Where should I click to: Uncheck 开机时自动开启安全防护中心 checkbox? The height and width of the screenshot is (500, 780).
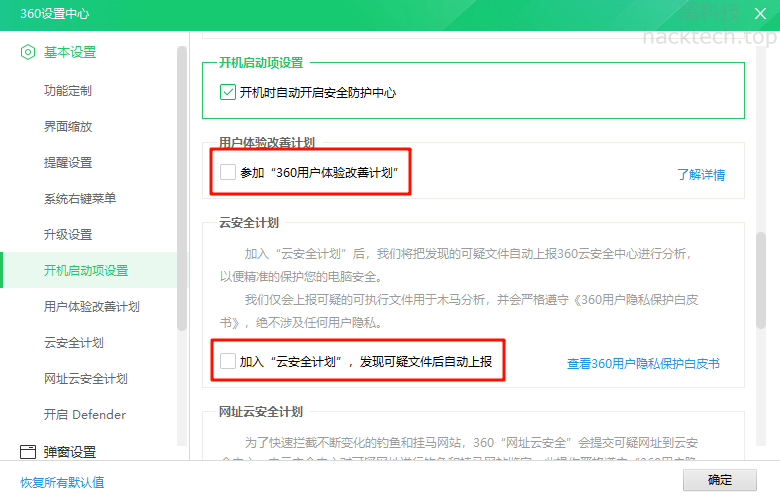(227, 92)
